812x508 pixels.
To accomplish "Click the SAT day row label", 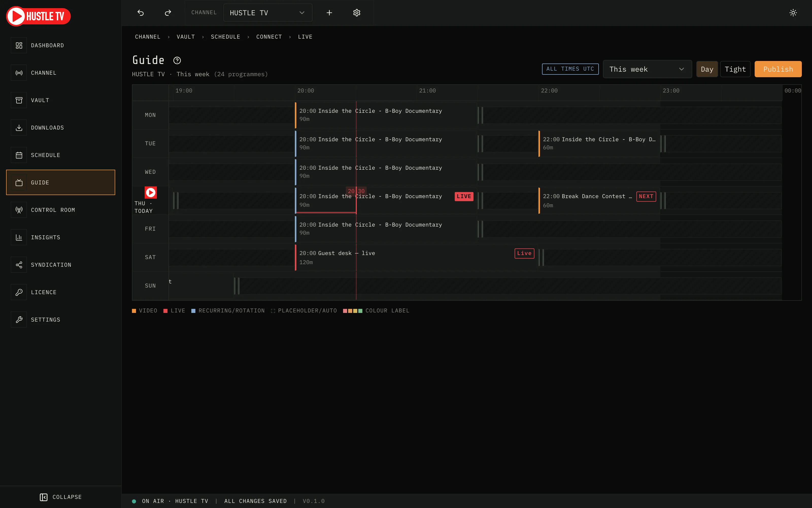I will click(150, 257).
